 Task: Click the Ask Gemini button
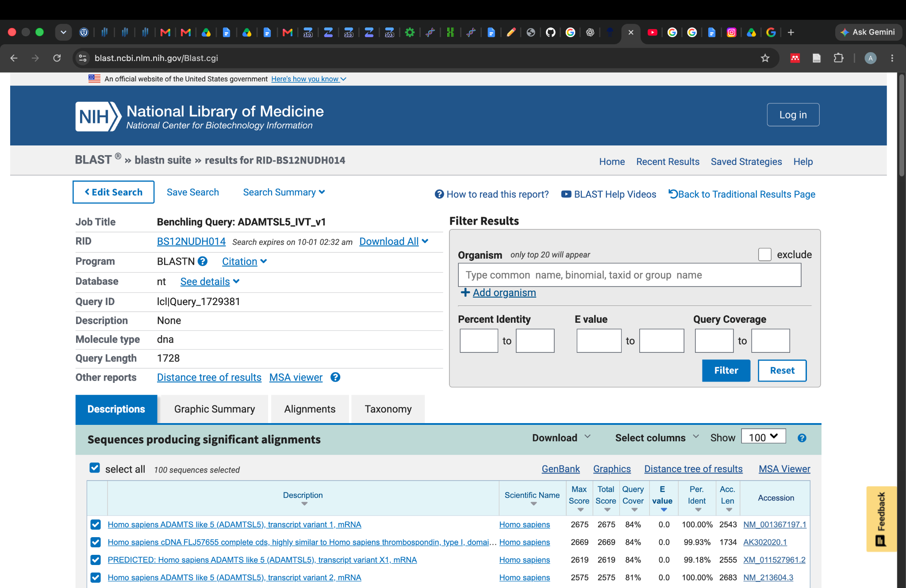click(x=868, y=32)
